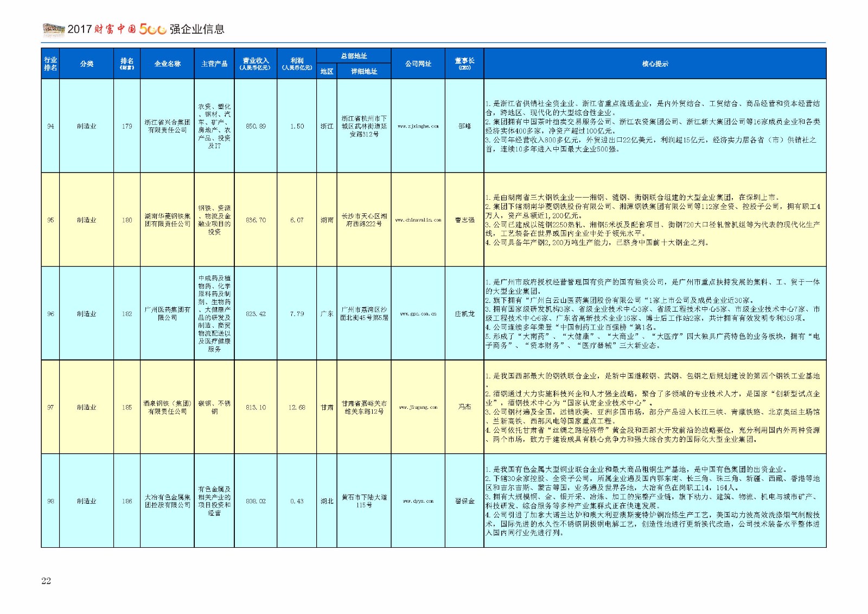Select revenue value 808.02

pyautogui.click(x=256, y=501)
